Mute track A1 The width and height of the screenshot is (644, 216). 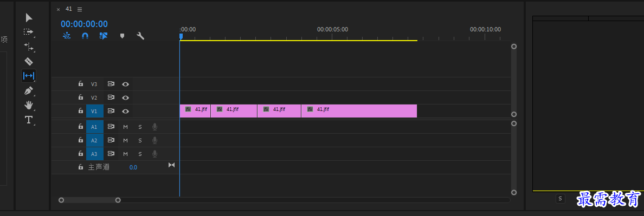126,127
